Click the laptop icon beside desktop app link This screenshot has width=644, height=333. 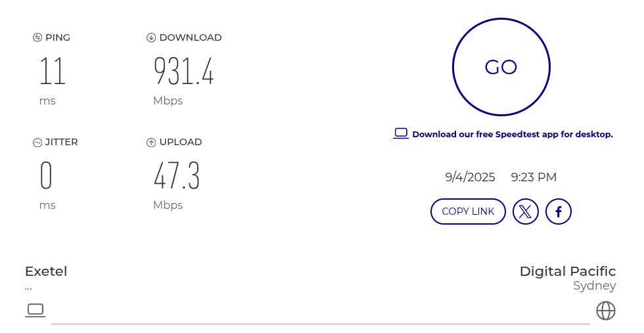401,133
